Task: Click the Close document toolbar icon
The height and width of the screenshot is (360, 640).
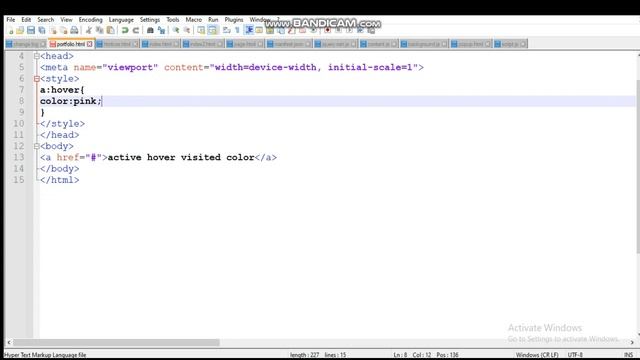Action: pos(53,31)
